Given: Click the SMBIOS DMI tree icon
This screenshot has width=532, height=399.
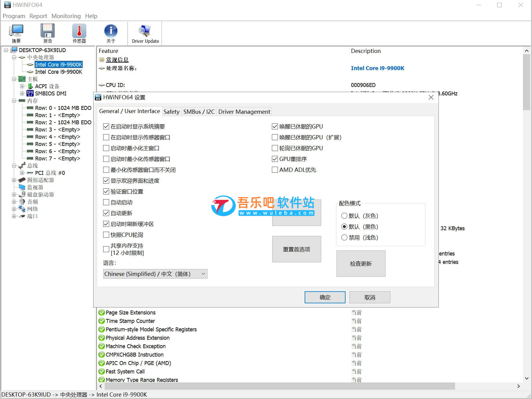Looking at the screenshot, I should pyautogui.click(x=30, y=93).
